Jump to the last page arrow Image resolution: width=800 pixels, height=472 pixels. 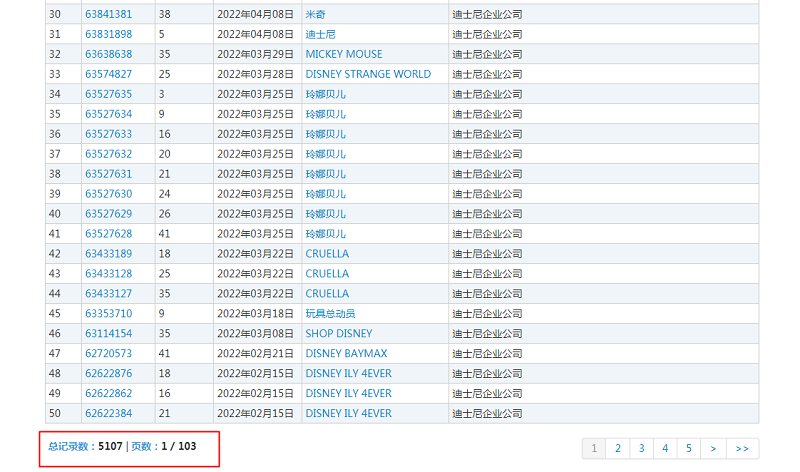coord(742,449)
